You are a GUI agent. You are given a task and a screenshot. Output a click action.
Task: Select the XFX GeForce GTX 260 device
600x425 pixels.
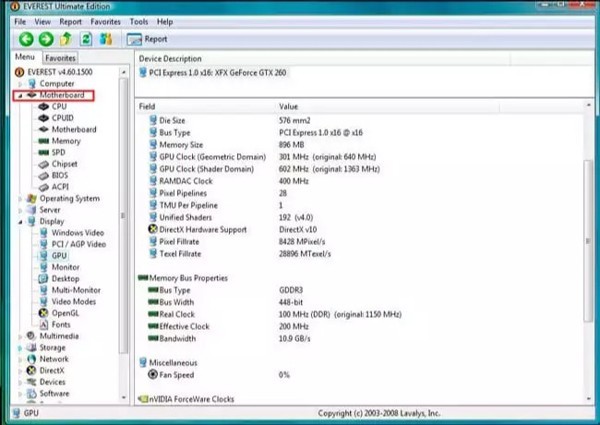tap(217, 73)
